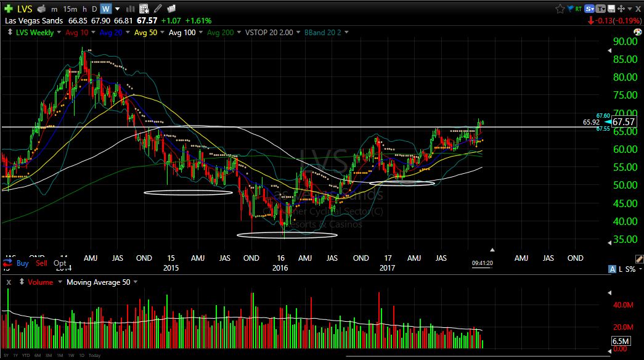Select the YTD time range

26,356
